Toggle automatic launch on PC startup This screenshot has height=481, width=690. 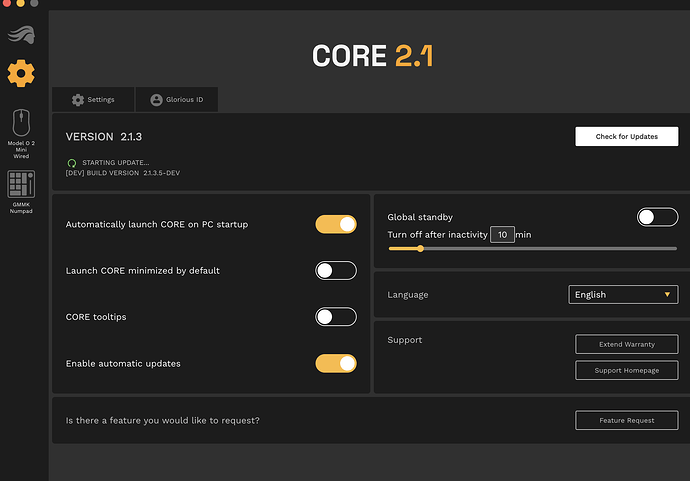335,224
